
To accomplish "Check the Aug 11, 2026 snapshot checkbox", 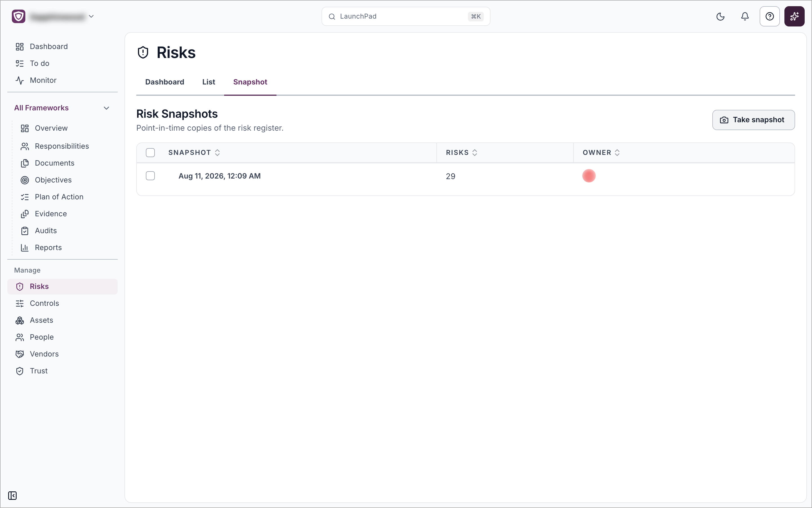I will [150, 176].
